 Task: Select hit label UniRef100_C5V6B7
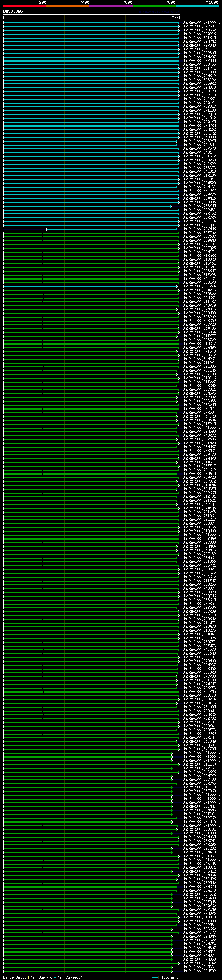click(x=199, y=237)
